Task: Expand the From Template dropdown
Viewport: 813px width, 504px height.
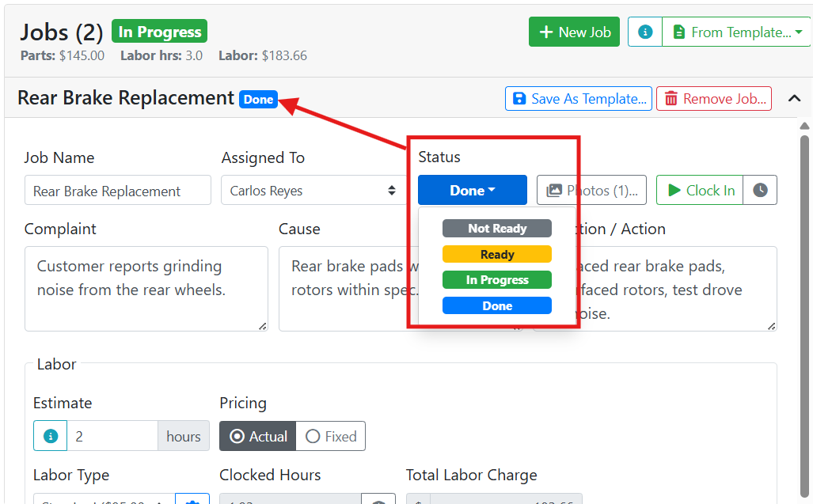Action: pos(736,32)
